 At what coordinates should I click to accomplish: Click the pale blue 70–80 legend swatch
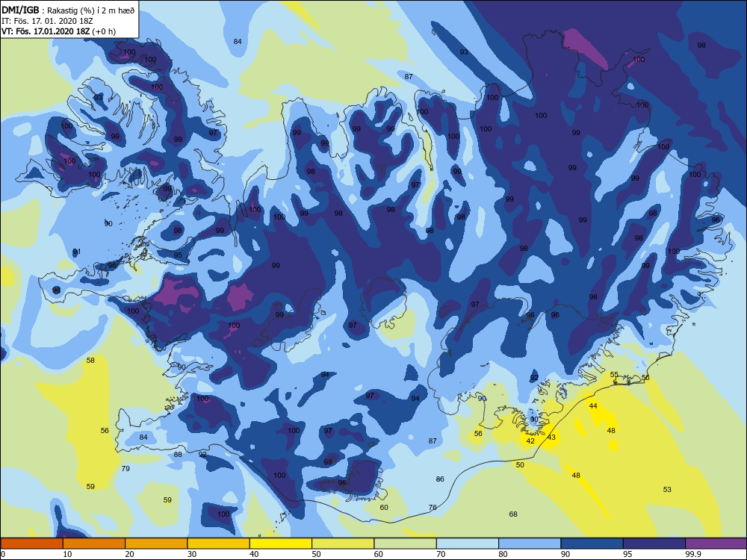pyautogui.click(x=468, y=544)
